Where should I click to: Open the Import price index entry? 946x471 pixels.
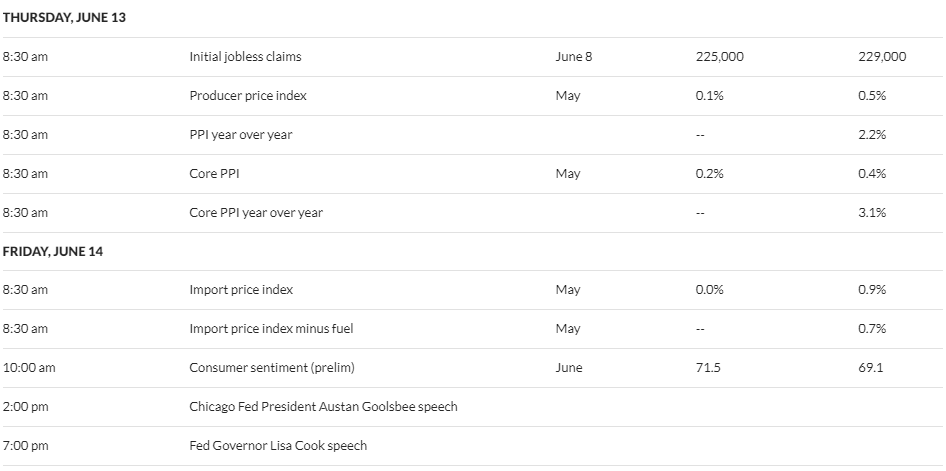click(x=241, y=289)
